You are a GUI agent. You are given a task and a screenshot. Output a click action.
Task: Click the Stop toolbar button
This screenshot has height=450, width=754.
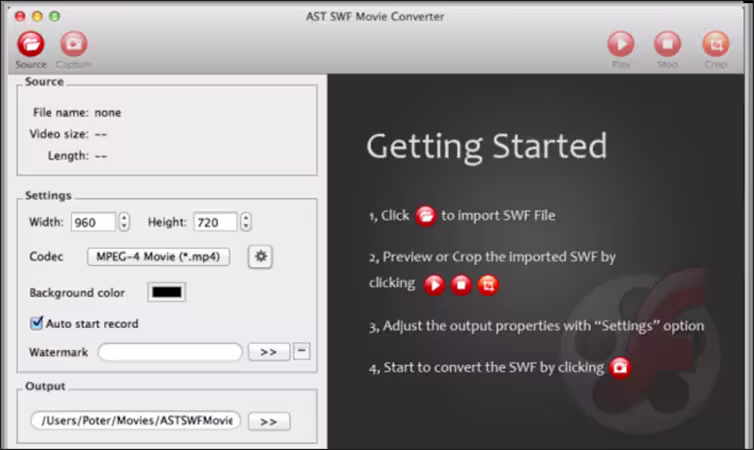(667, 44)
